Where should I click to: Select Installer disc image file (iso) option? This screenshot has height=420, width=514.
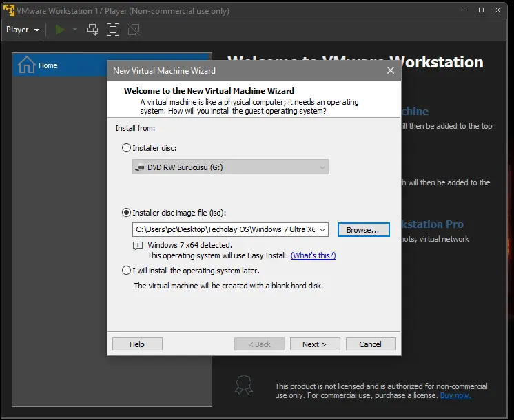[x=126, y=213]
